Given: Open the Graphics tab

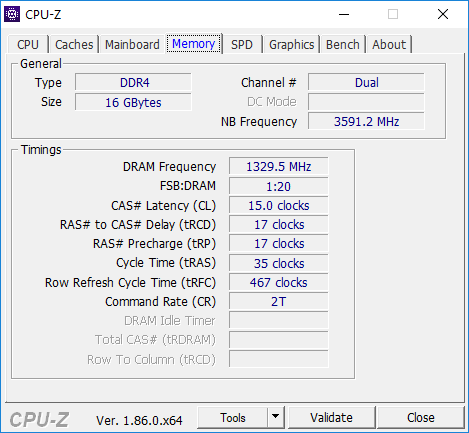Looking at the screenshot, I should point(292,44).
